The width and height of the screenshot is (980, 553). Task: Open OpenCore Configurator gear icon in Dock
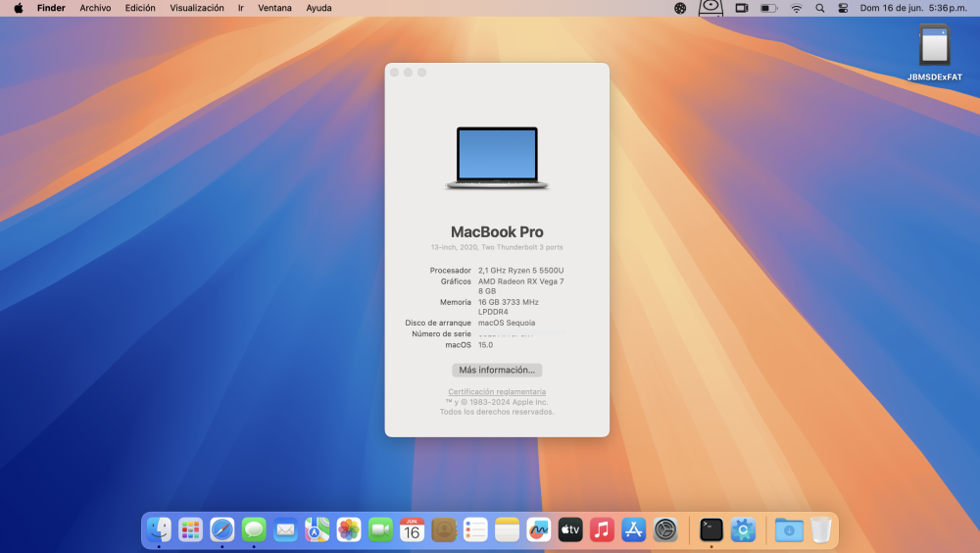(743, 529)
